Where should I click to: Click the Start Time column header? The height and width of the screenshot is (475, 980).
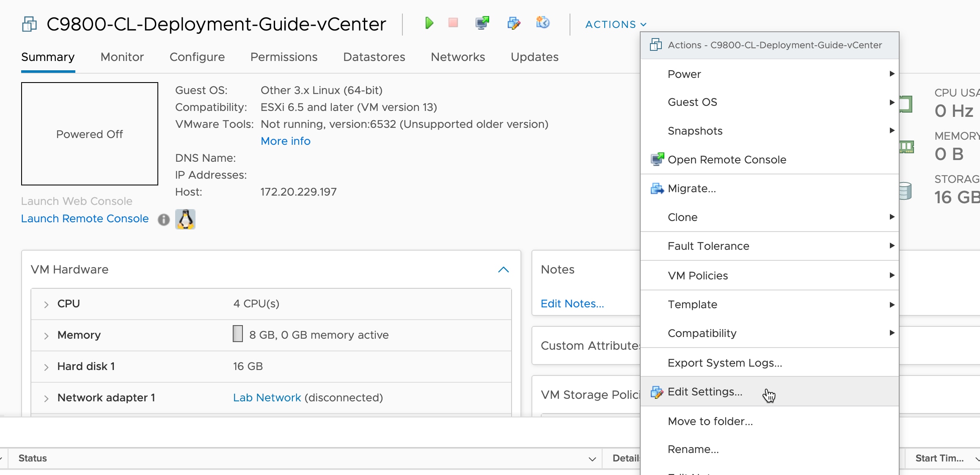point(940,458)
